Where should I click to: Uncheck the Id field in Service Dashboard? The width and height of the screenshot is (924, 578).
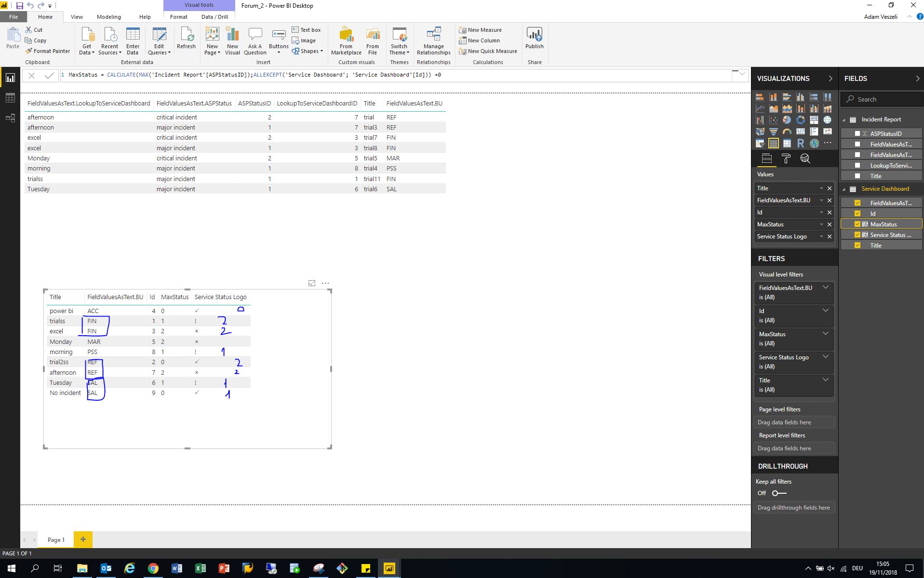pos(857,213)
